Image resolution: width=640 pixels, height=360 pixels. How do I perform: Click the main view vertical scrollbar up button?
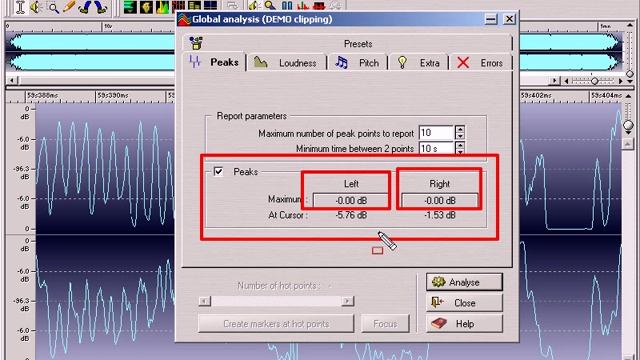coord(628,143)
